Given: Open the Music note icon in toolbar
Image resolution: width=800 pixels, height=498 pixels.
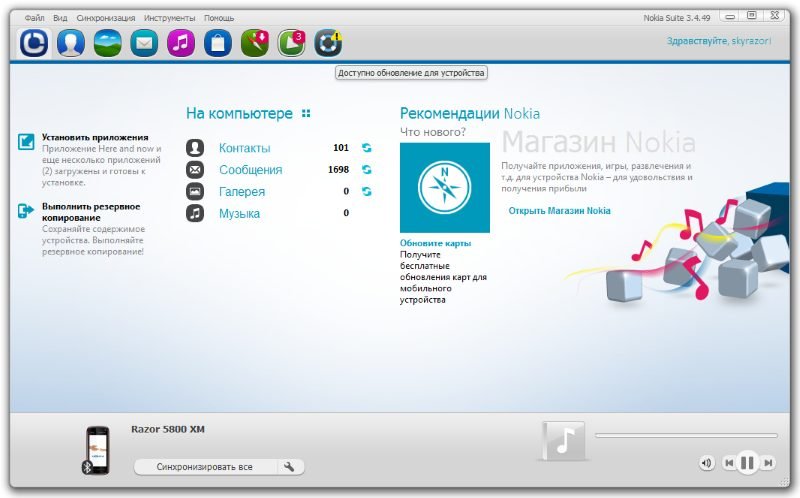Looking at the screenshot, I should (181, 43).
